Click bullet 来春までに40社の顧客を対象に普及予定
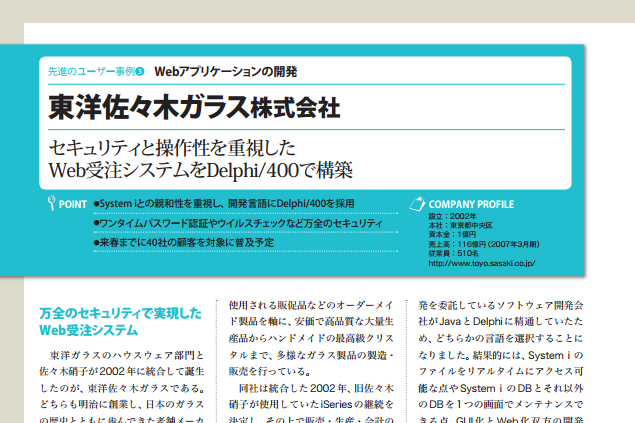This screenshot has height=423, width=635. point(184,242)
